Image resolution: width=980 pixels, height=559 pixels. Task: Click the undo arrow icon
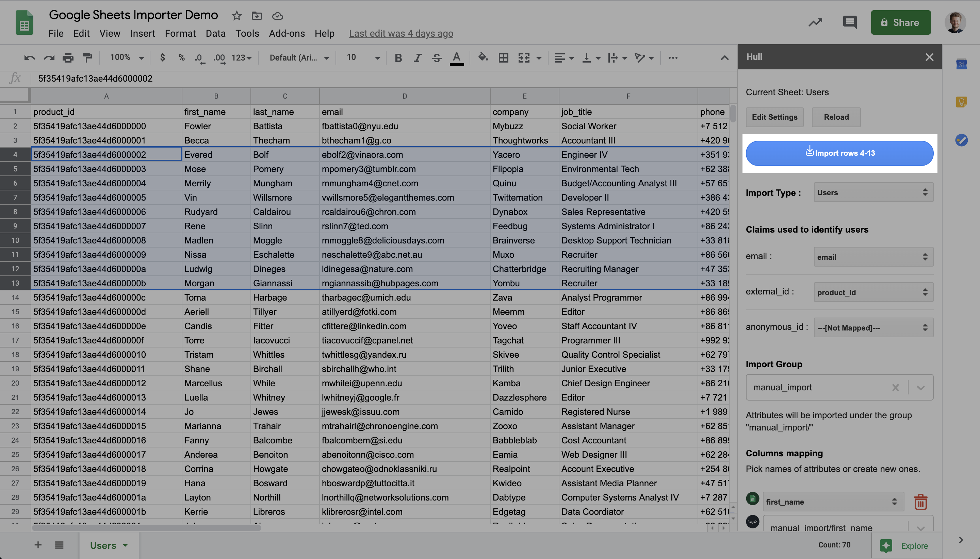(x=29, y=58)
